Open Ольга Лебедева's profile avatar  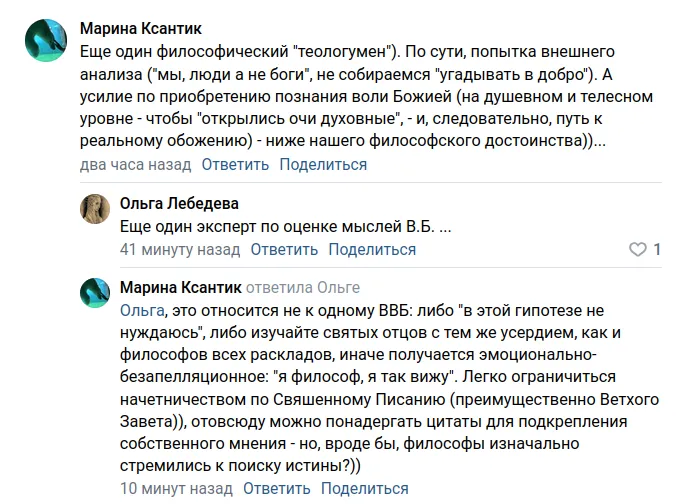[x=95, y=208]
